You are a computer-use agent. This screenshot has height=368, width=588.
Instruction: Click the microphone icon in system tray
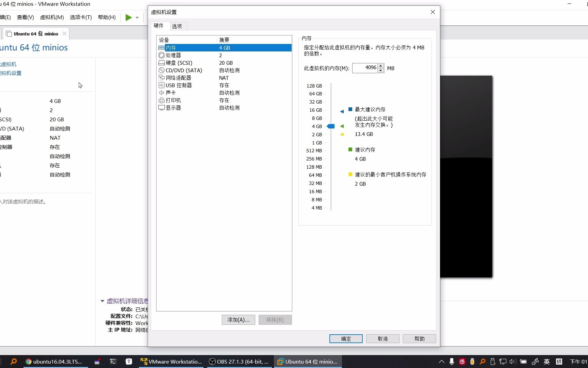(452, 362)
